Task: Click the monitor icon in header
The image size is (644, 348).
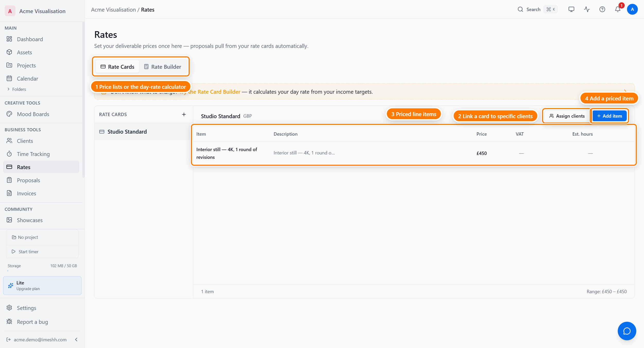Action: [x=571, y=10]
